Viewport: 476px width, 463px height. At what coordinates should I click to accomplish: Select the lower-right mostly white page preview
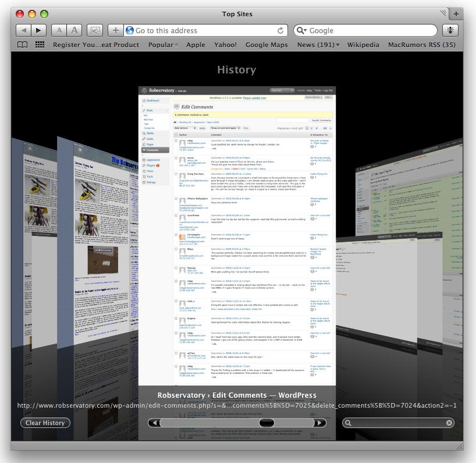(x=376, y=292)
